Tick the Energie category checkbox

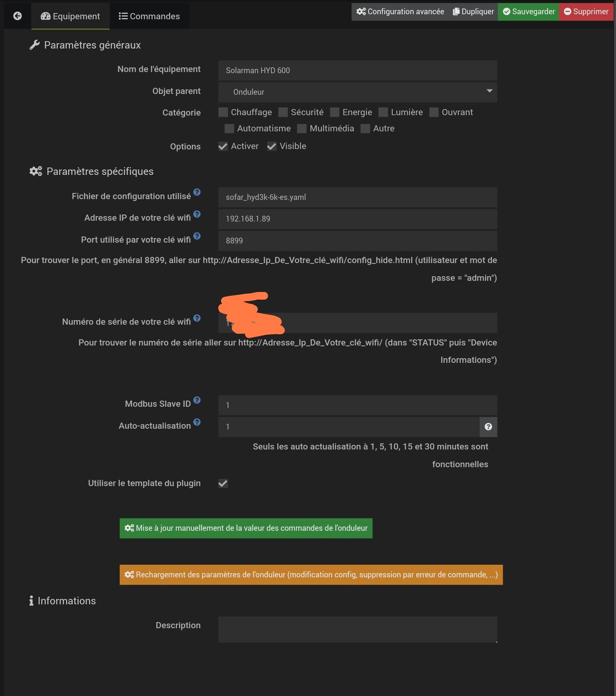point(335,112)
